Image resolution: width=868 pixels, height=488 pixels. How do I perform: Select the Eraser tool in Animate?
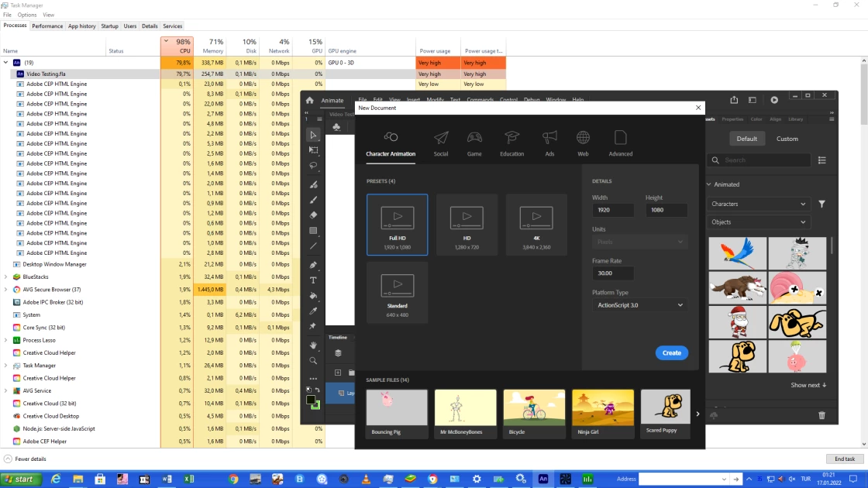point(313,215)
